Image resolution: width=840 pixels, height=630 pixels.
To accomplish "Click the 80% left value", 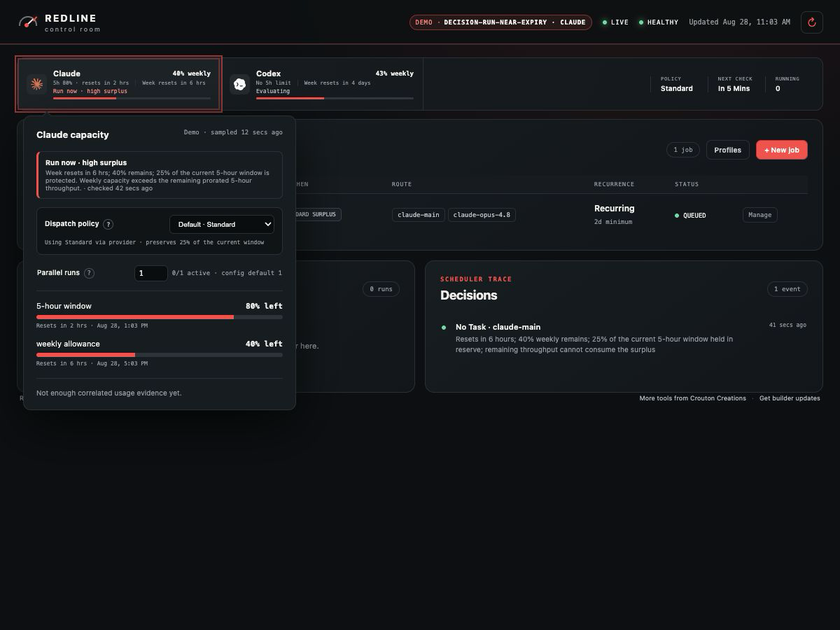I will click(x=264, y=306).
